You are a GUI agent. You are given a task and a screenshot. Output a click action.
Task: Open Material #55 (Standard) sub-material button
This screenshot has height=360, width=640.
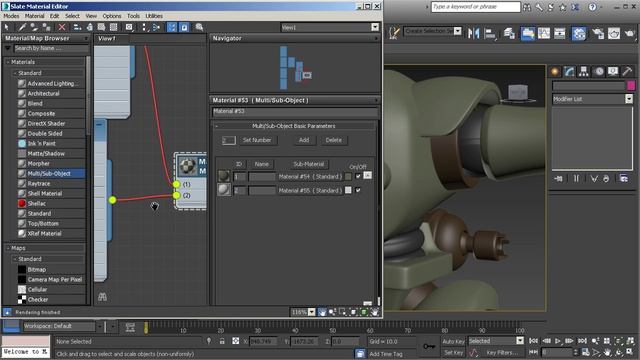[x=310, y=191]
